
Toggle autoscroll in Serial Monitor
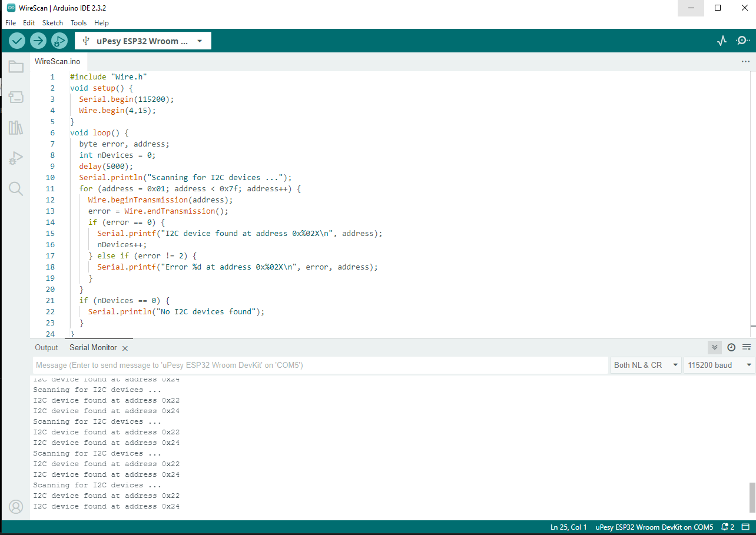click(715, 347)
